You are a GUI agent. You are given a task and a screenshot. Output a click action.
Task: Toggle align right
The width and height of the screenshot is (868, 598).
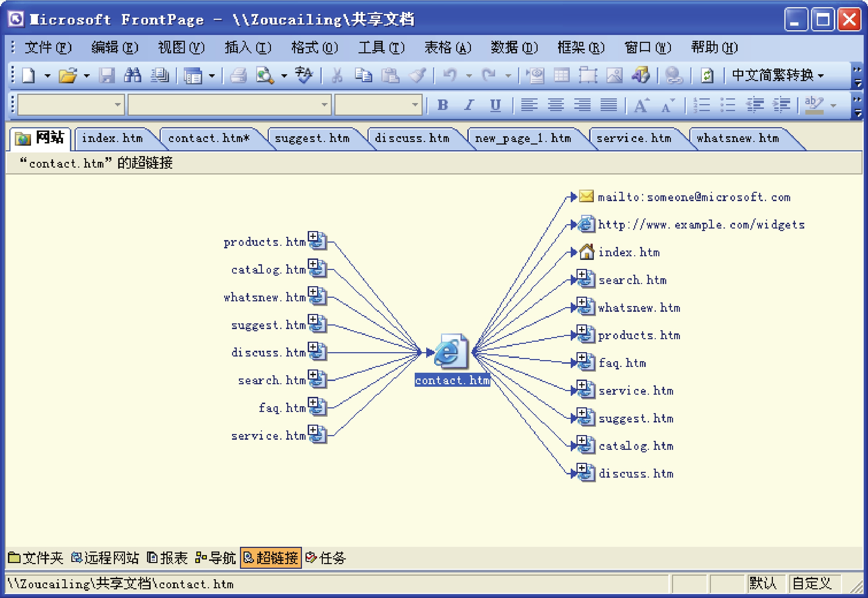click(x=583, y=105)
